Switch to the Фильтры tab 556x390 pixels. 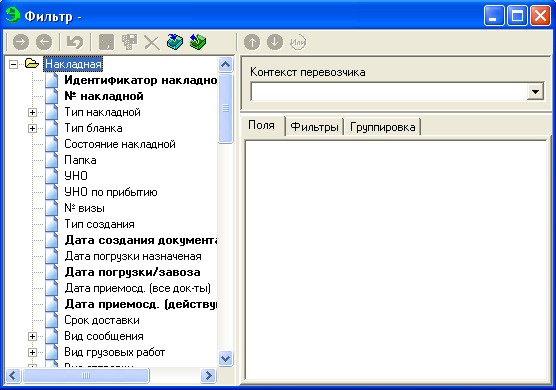314,127
